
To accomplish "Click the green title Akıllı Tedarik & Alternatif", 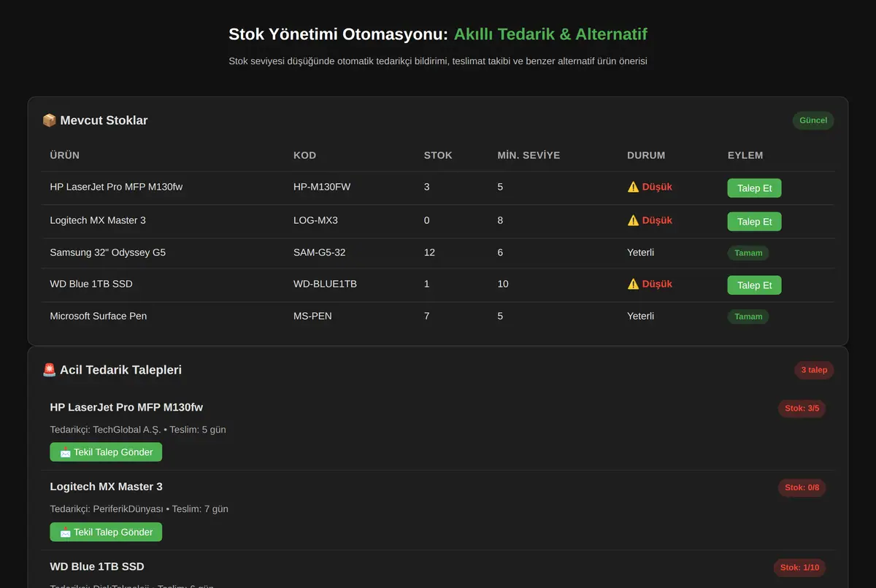I will coord(550,34).
